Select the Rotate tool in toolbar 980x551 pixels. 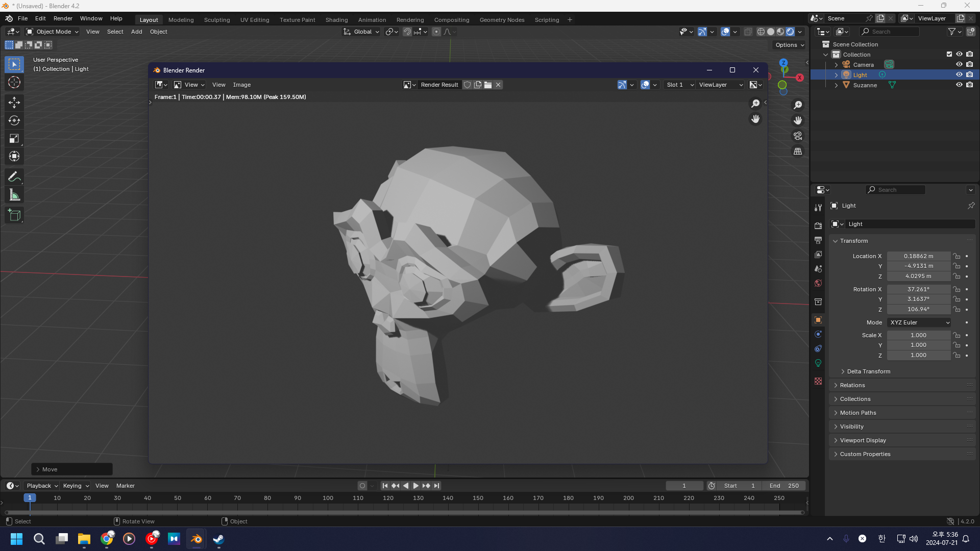pyautogui.click(x=14, y=120)
